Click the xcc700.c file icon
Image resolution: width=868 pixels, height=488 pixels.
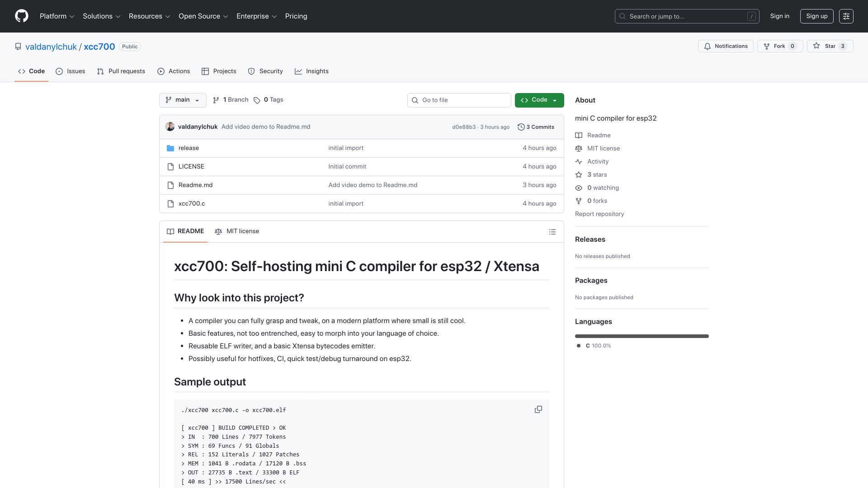[x=170, y=204]
